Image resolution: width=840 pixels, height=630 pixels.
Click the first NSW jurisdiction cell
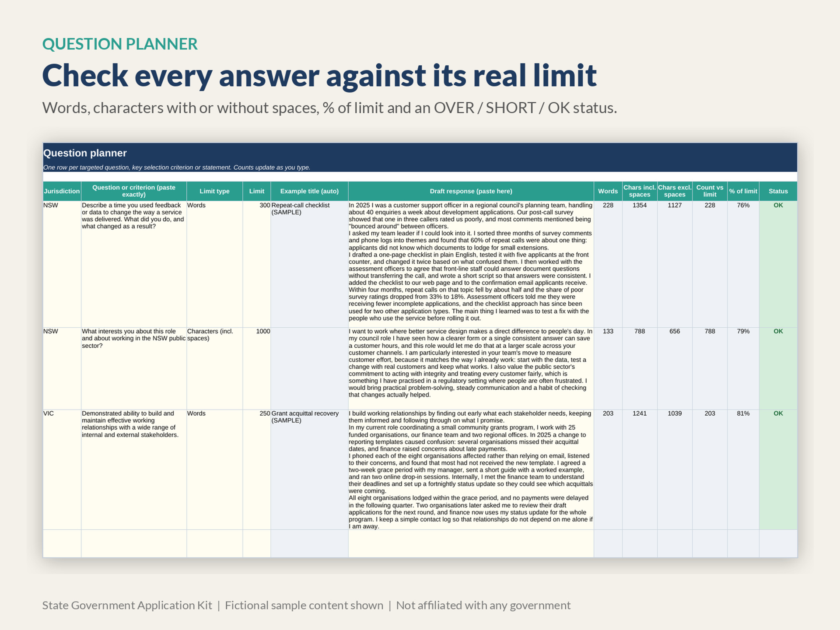(62, 264)
